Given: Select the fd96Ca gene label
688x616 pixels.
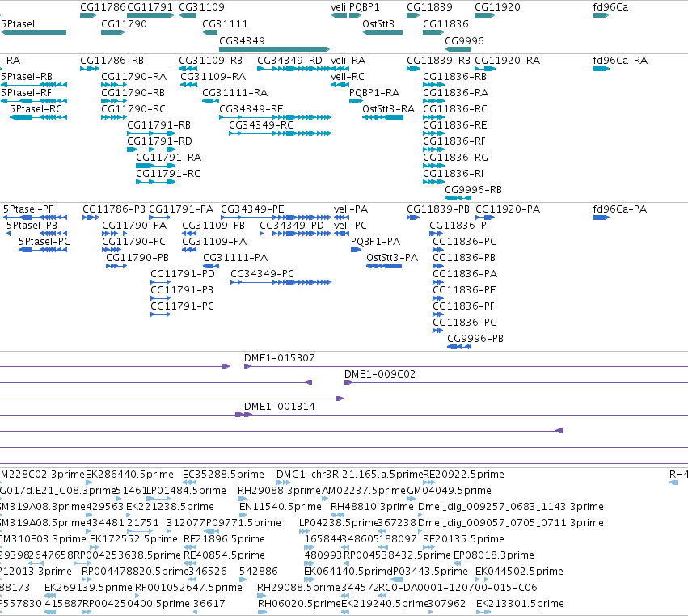Looking at the screenshot, I should pos(610,7).
